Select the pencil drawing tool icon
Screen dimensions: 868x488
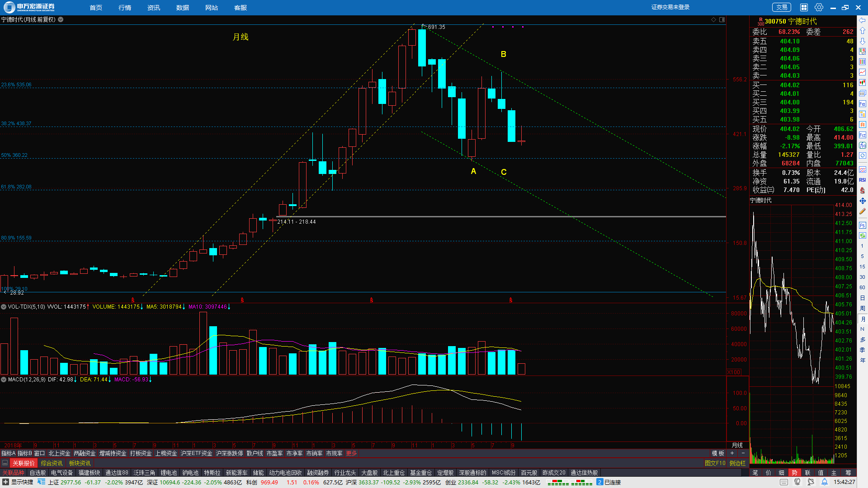tap(862, 211)
